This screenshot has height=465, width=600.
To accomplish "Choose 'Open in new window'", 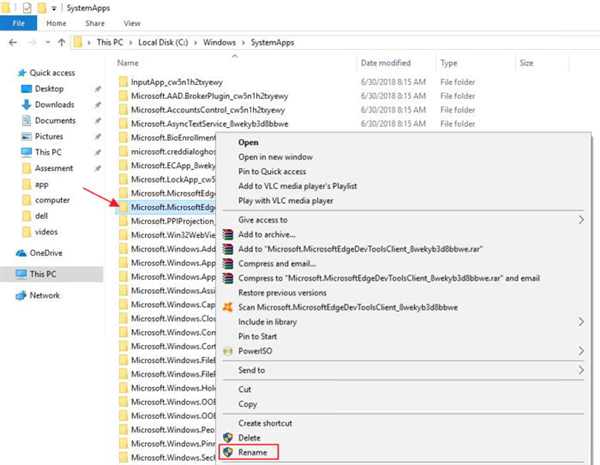I will tap(276, 157).
